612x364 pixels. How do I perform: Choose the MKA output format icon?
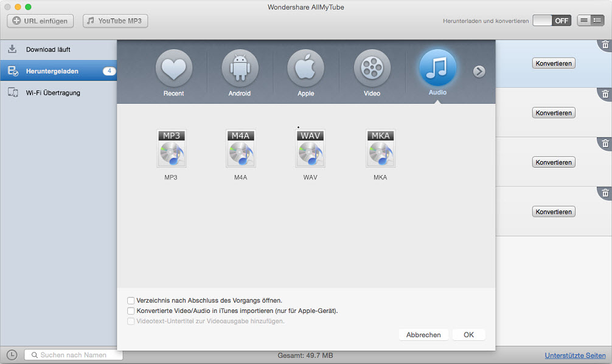point(381,148)
